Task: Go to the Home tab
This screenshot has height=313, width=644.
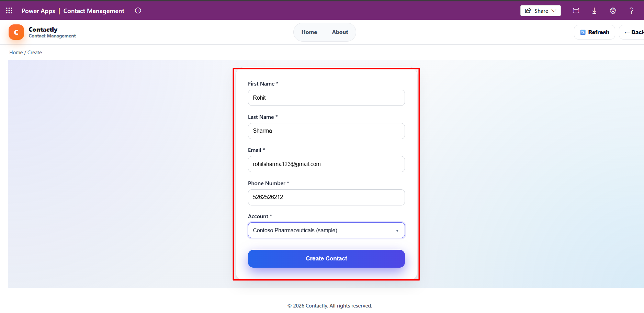Action: (309, 32)
